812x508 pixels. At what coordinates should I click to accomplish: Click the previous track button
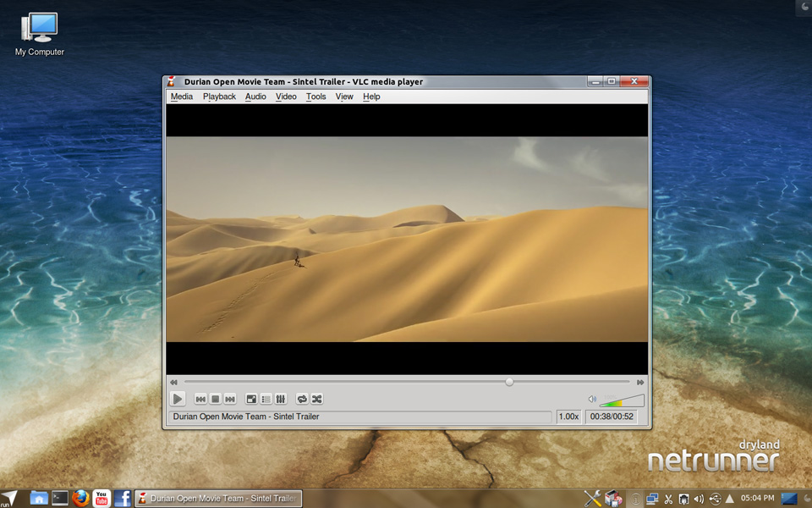coord(200,399)
